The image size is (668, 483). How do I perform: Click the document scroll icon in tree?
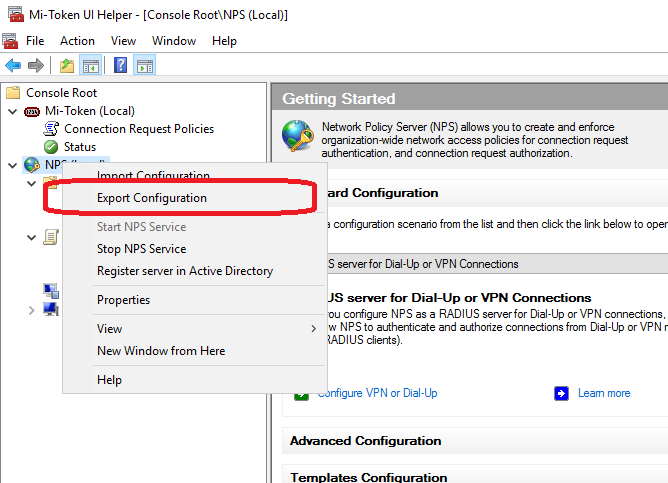click(x=51, y=237)
